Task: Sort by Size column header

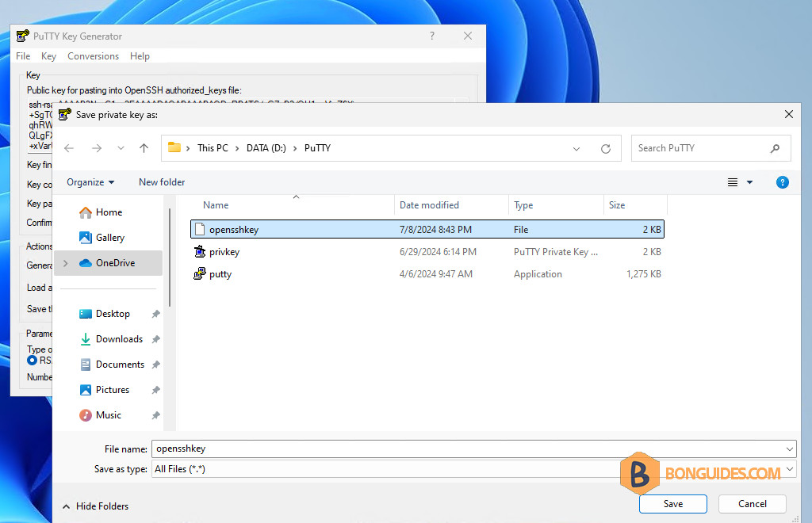Action: [x=617, y=205]
